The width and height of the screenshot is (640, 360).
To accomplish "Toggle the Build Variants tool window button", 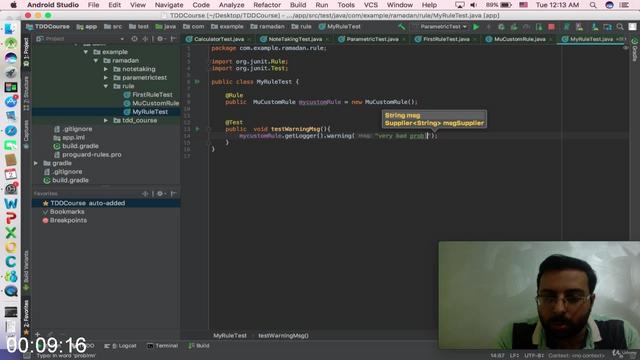I will pos(26,270).
